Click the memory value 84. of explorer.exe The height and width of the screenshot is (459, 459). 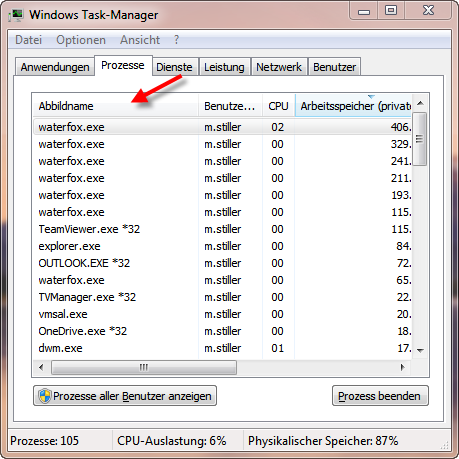tap(403, 246)
